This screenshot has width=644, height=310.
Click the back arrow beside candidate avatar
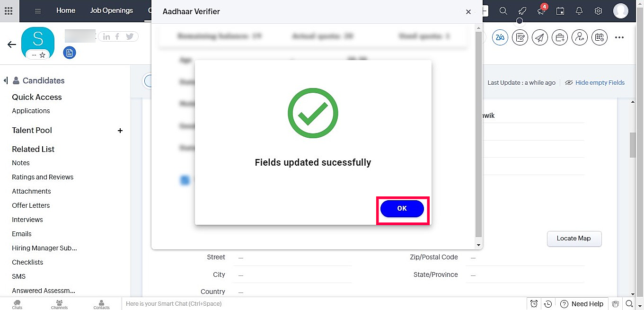[12, 44]
